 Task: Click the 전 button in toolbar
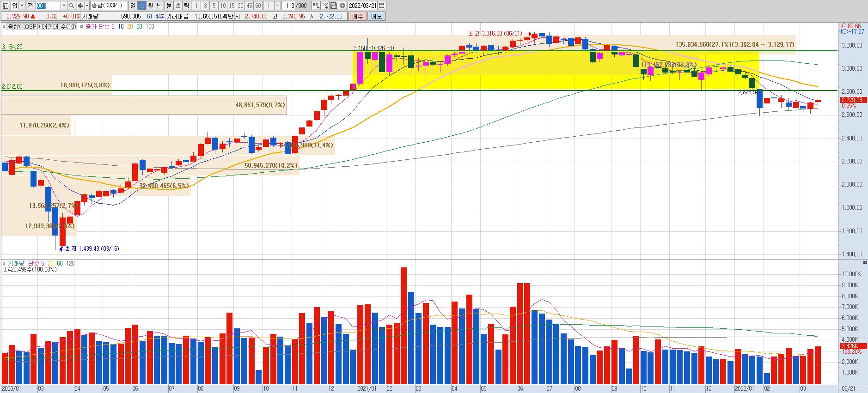31,6
